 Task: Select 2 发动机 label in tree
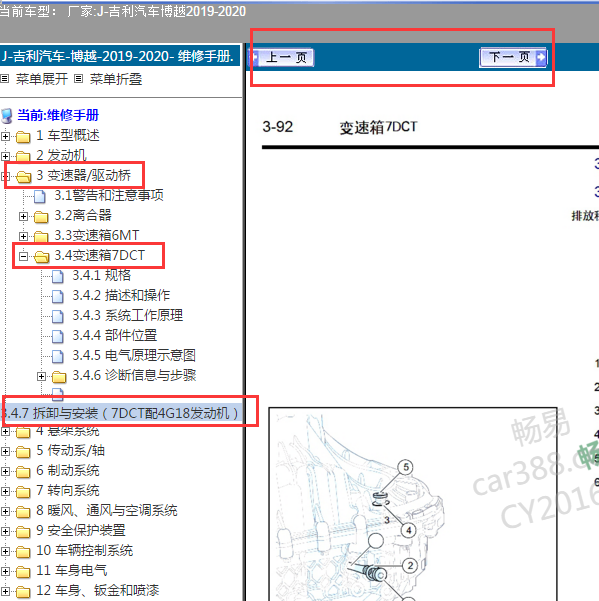pyautogui.click(x=61, y=155)
